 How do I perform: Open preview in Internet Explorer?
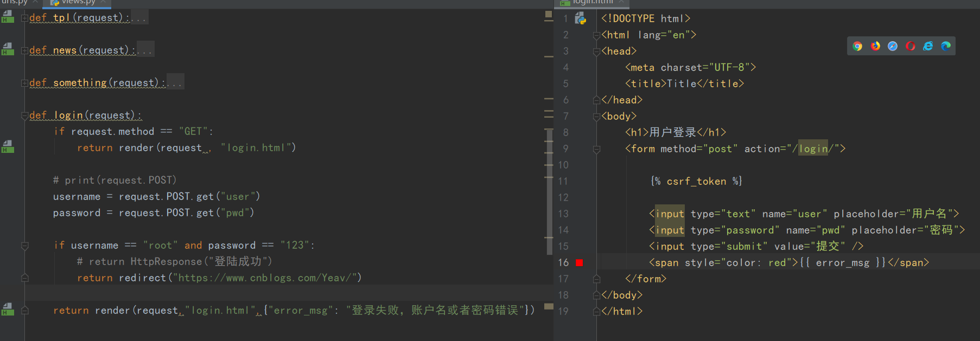928,46
